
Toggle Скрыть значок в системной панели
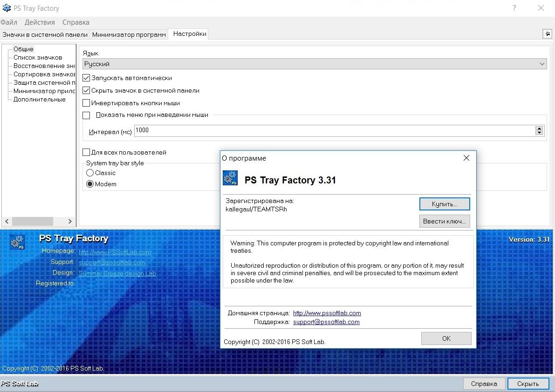[86, 91]
